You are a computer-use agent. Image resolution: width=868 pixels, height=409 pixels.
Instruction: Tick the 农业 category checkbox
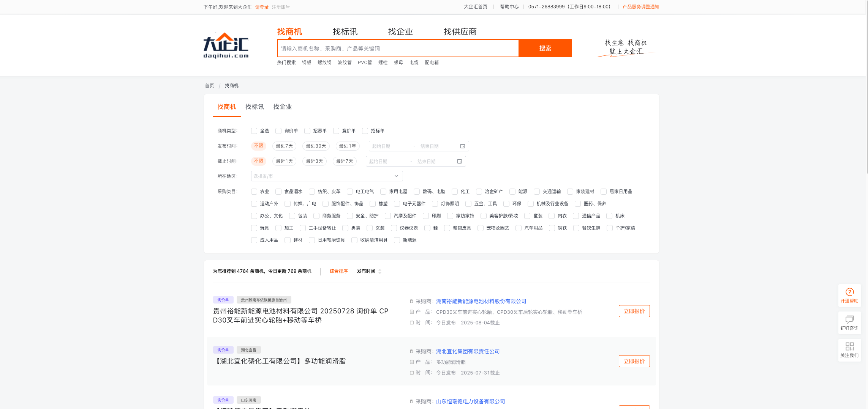(254, 192)
